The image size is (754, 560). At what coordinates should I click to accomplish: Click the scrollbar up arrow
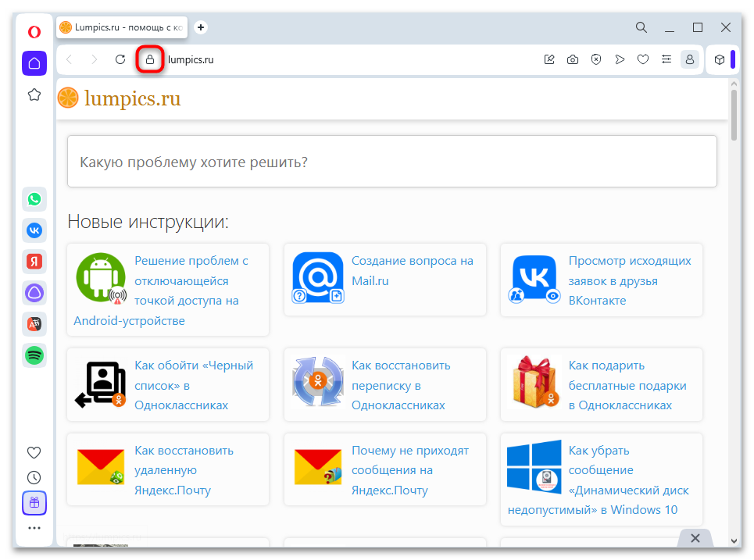pyautogui.click(x=734, y=84)
